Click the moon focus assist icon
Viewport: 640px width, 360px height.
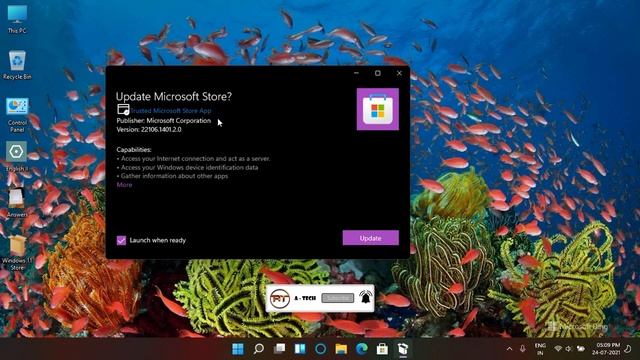(x=628, y=349)
